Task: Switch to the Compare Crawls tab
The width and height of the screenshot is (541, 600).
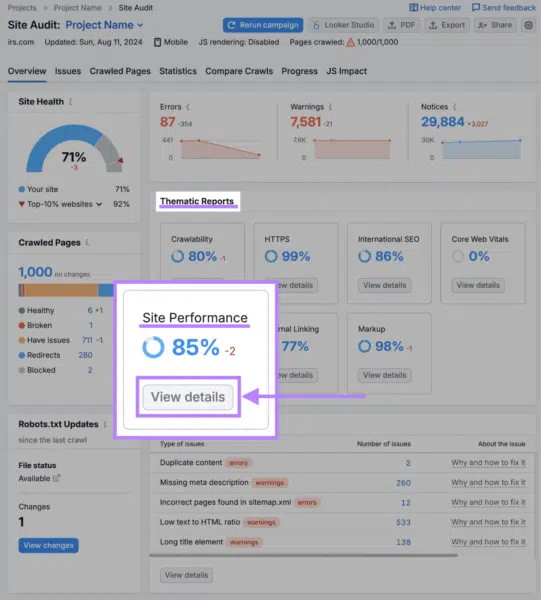Action: pyautogui.click(x=239, y=71)
